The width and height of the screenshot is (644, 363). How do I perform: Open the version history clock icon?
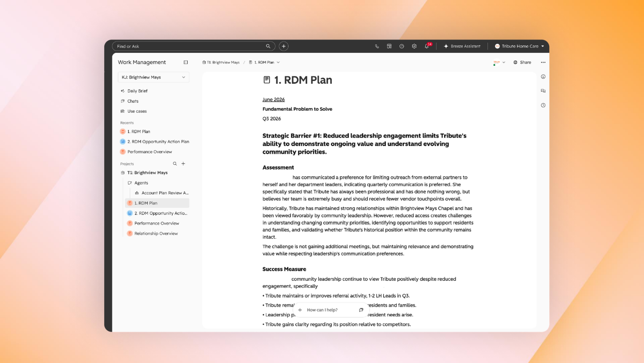coord(543,105)
